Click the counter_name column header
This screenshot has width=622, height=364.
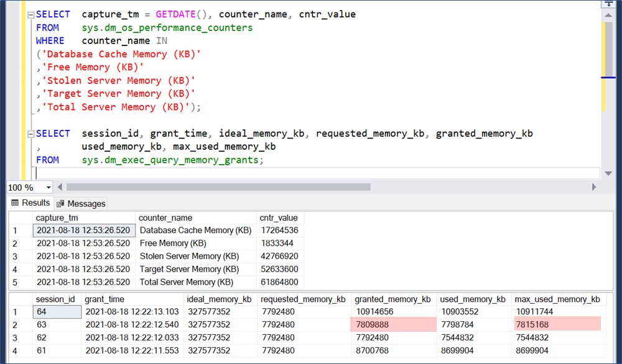196,218
